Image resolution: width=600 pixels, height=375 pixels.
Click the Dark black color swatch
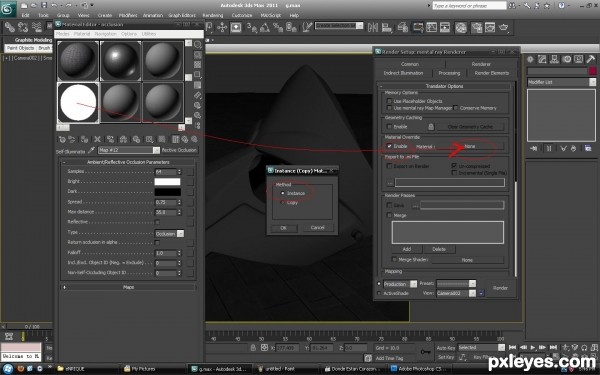pyautogui.click(x=167, y=192)
